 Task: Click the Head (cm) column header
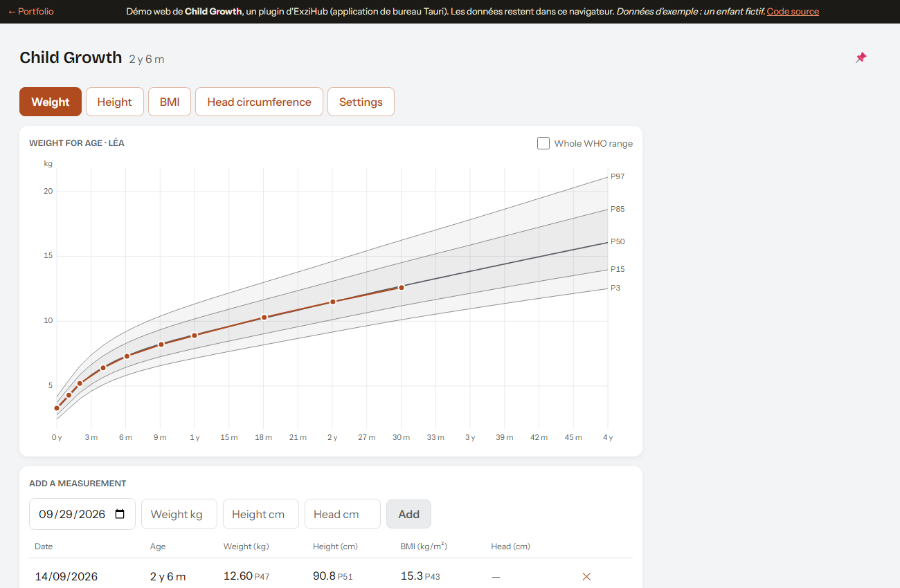511,546
